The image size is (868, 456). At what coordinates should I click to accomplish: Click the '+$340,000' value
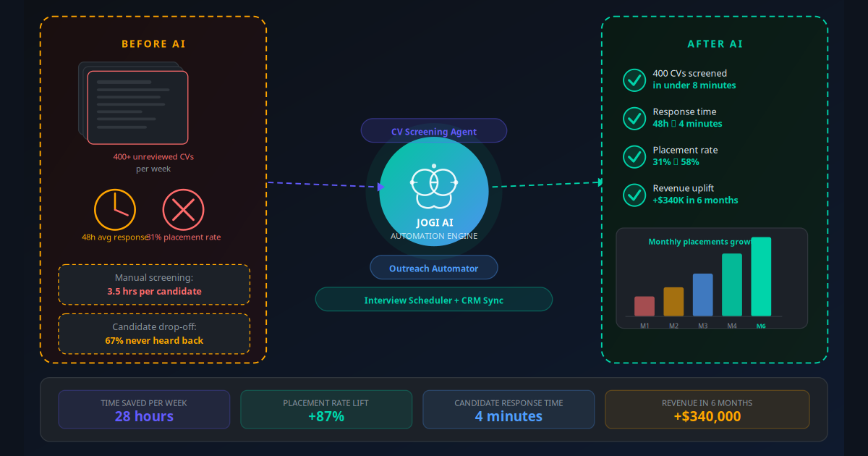707,416
